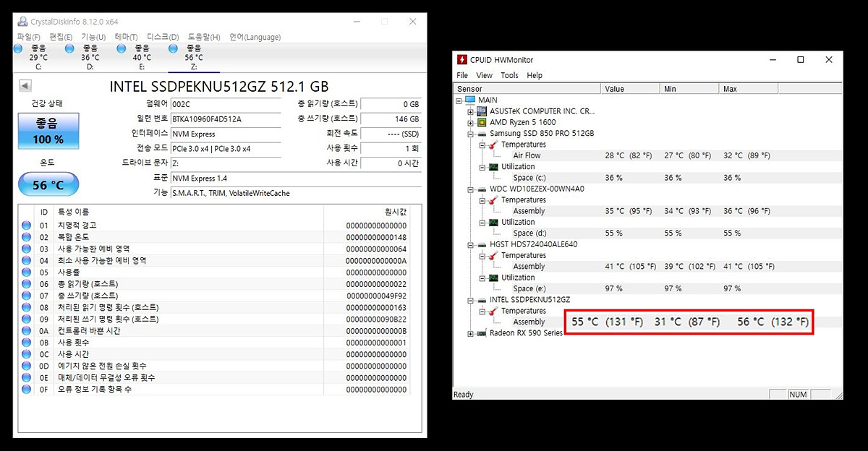868x451 pixels.
Task: Click the status orb for 0C 사용 시간
Action: 27,354
